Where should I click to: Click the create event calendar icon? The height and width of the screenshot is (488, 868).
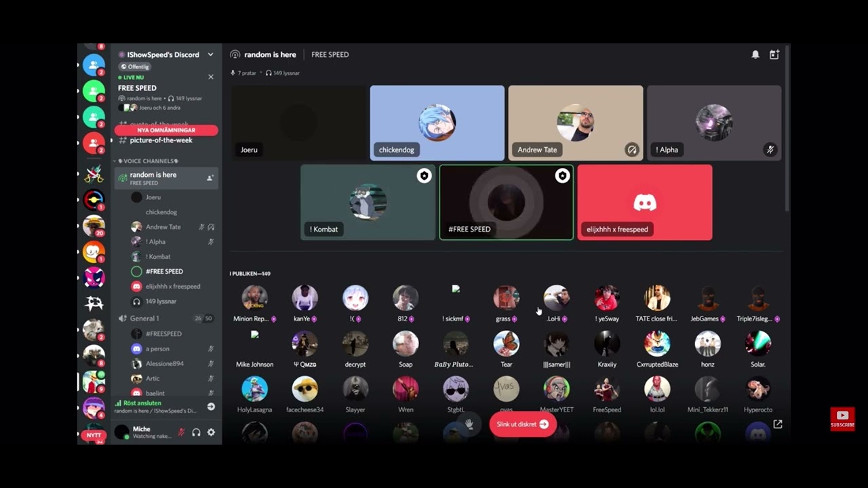point(774,54)
